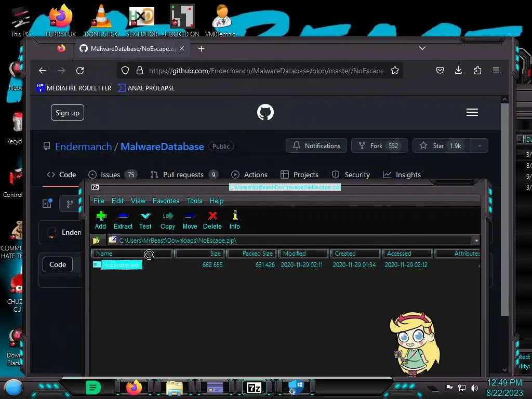The width and height of the screenshot is (532, 399).
Task: Open the 7-Zip Help menu
Action: [217, 201]
